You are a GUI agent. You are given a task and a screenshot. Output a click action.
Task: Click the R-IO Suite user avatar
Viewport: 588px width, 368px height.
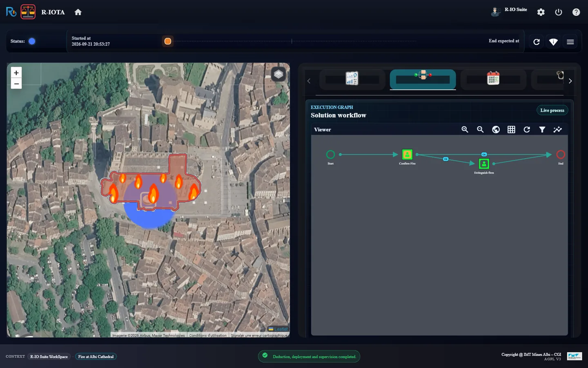tap(495, 11)
